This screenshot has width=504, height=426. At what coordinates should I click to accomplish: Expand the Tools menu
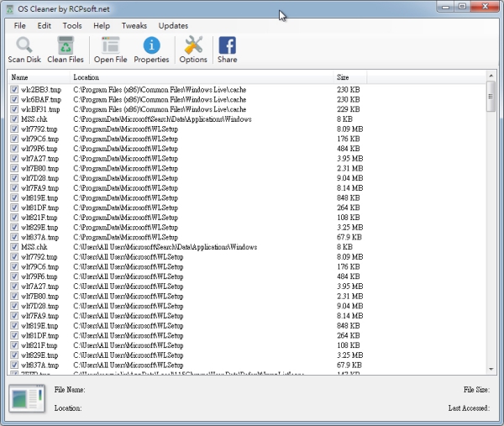pos(72,26)
